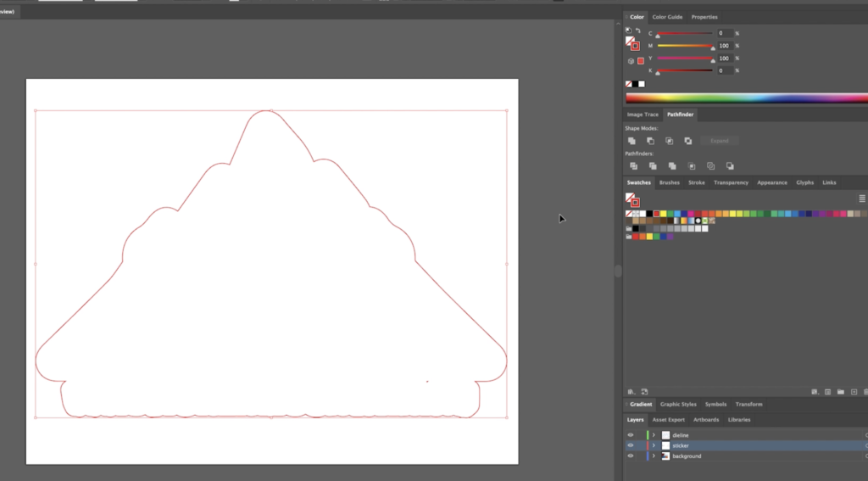Open the Asset Export tab
Viewport: 868px width, 481px height.
[668, 420]
